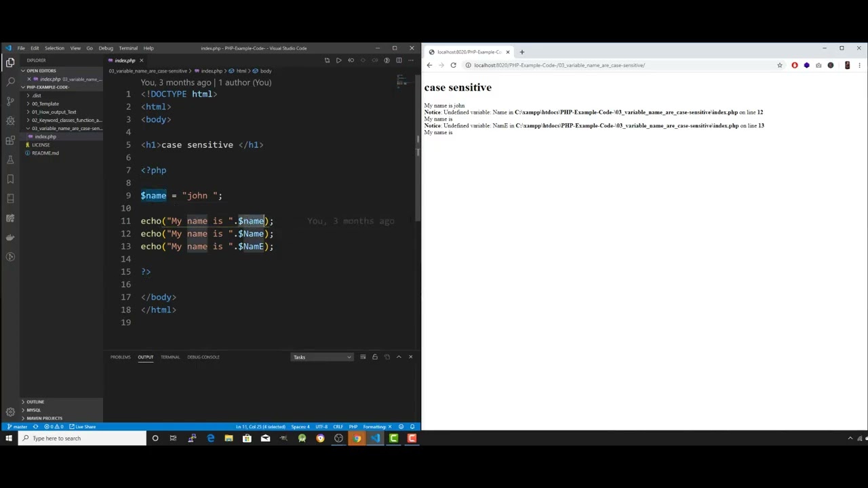This screenshot has width=868, height=488.
Task: Open the Terminal menu
Action: point(128,48)
